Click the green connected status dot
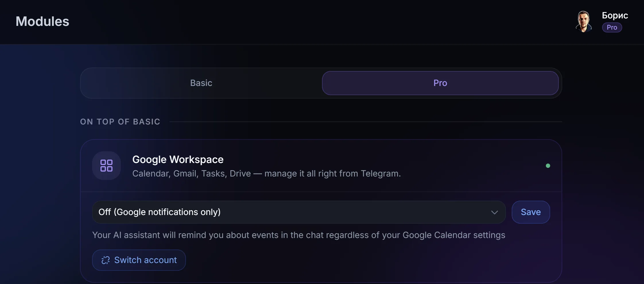This screenshot has height=284, width=644. click(548, 166)
